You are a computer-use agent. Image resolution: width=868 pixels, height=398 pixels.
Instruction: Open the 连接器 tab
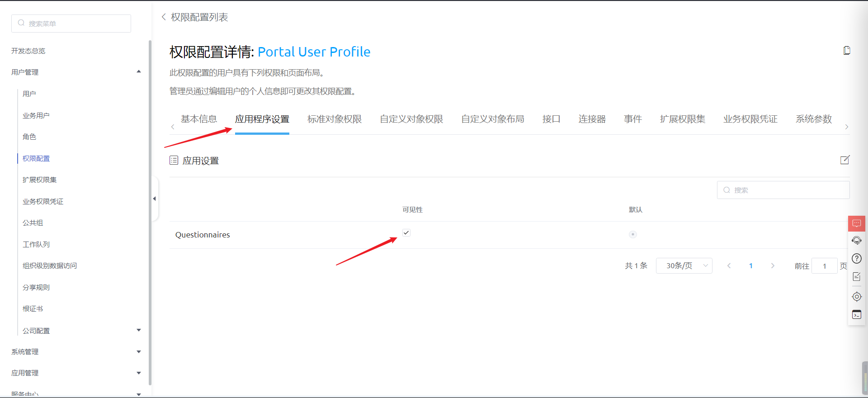592,119
